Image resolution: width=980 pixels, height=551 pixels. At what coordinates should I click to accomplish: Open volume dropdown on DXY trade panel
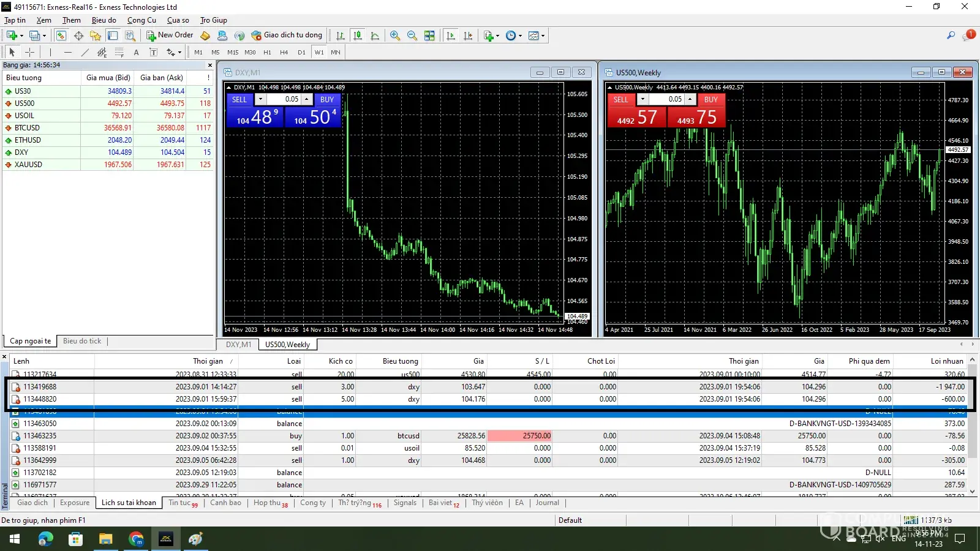[260, 99]
